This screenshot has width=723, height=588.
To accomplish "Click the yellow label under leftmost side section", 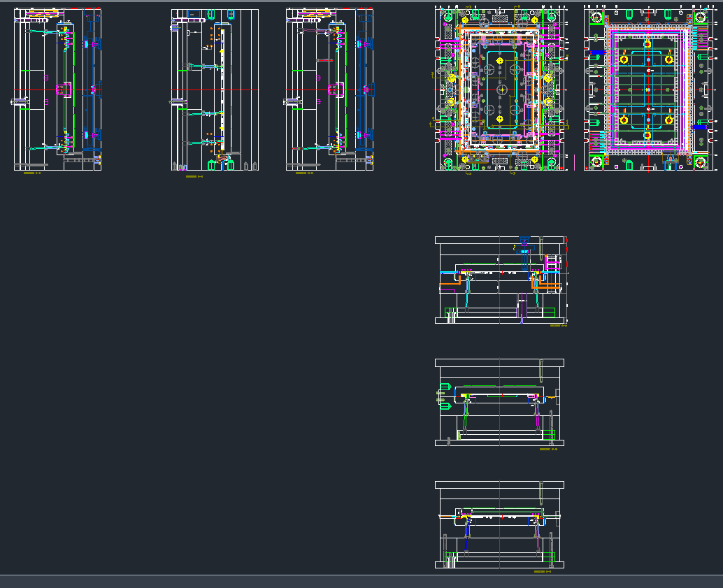I will [x=32, y=173].
